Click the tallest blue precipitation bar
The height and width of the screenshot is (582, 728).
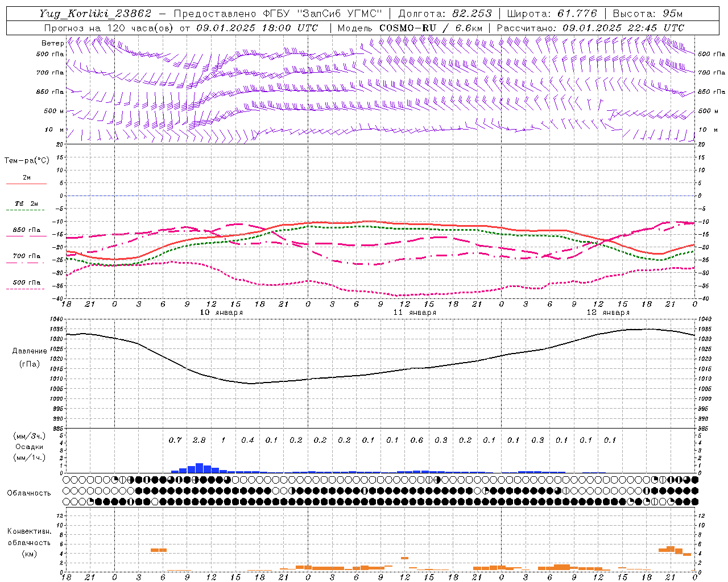[199, 468]
